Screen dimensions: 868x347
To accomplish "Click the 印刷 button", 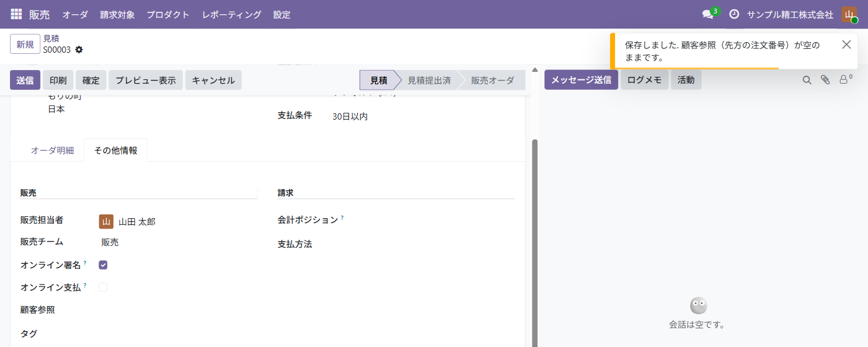I will [58, 80].
